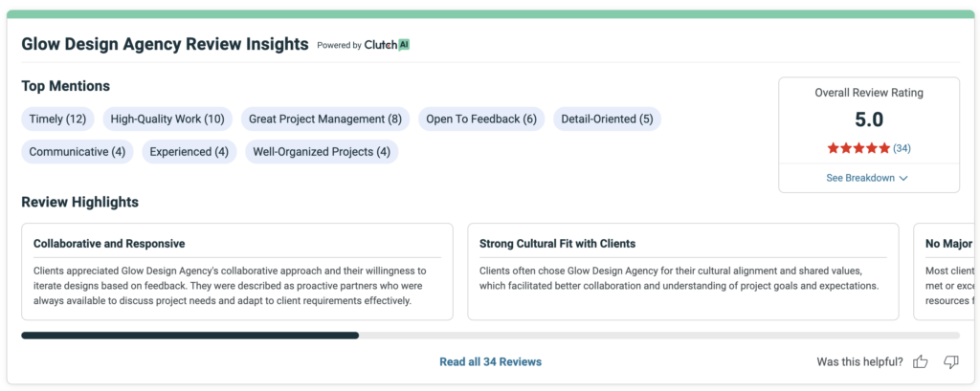Click the Experienced (4) tag

click(x=189, y=152)
